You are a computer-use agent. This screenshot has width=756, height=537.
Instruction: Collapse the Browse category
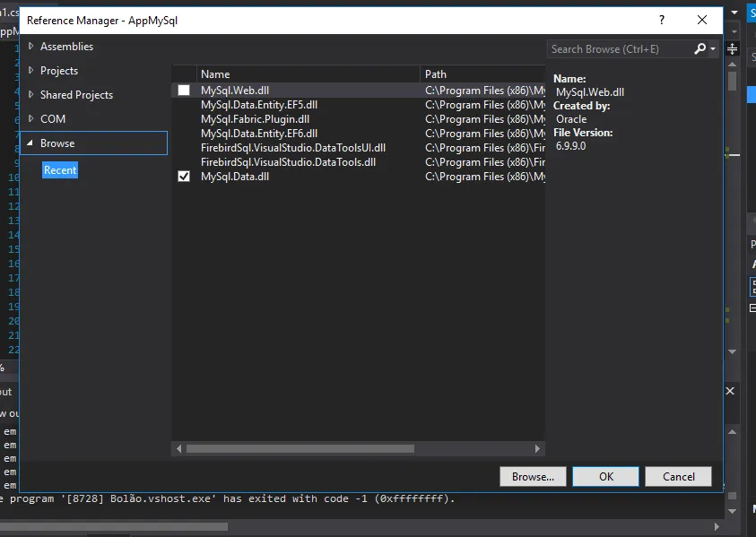point(30,143)
